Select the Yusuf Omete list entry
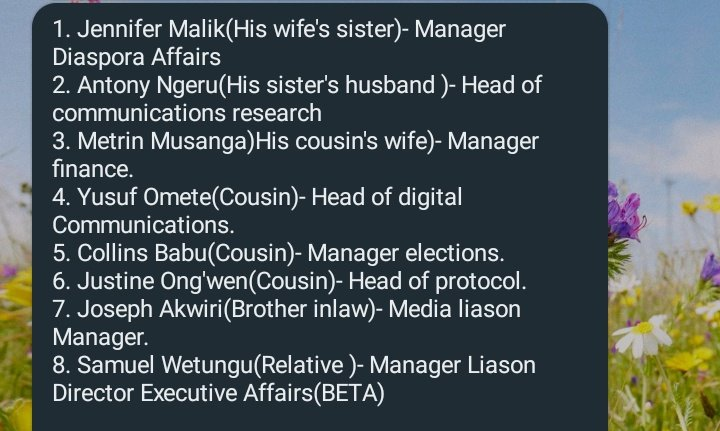This screenshot has width=720, height=431. tap(257, 211)
